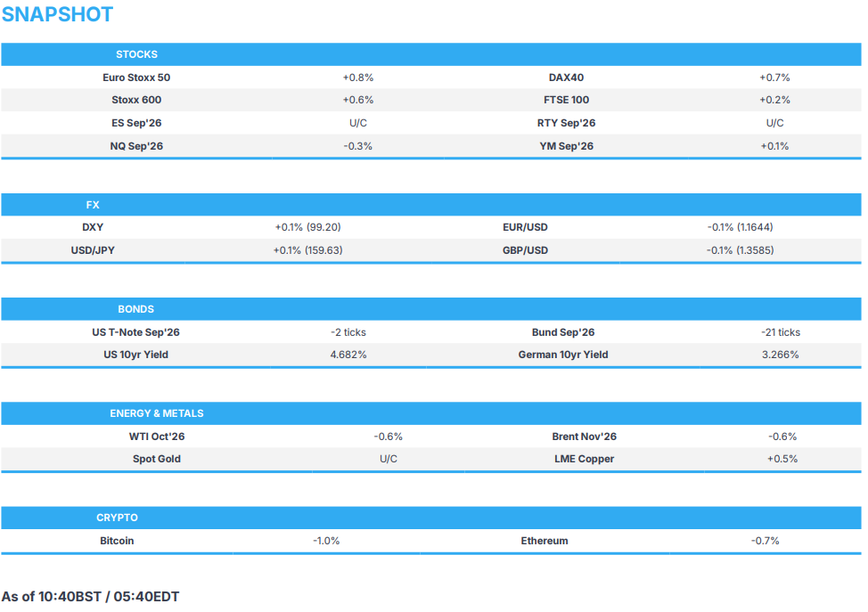The image size is (868, 612).
Task: Click the Bitcoin label
Action: click(117, 541)
